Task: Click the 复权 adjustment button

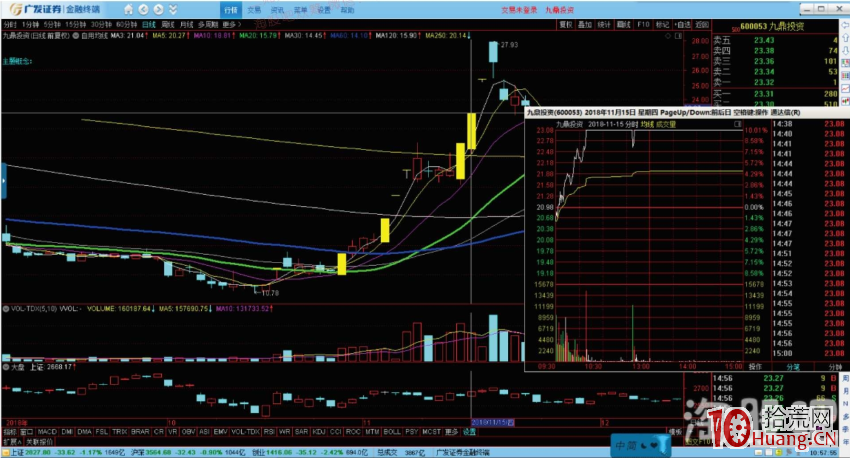Action: click(566, 24)
